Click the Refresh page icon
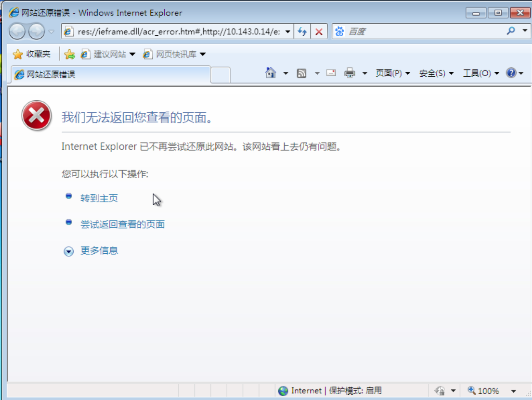 point(302,32)
